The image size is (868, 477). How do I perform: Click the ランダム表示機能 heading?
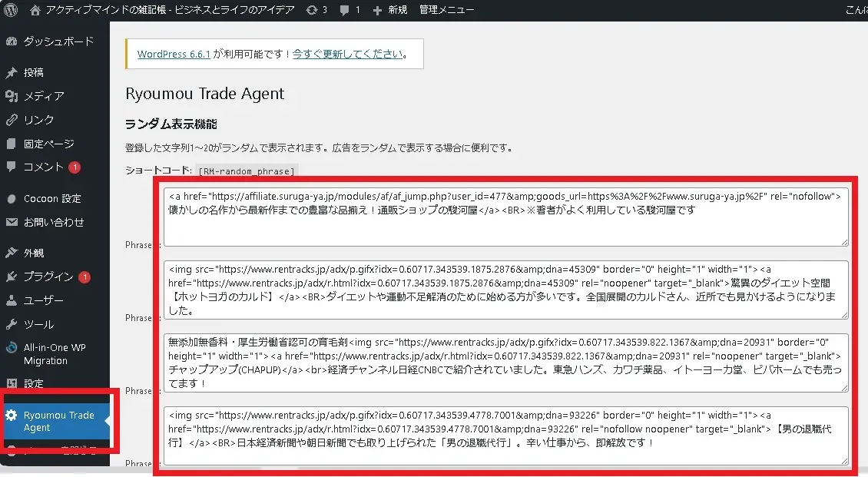point(171,124)
